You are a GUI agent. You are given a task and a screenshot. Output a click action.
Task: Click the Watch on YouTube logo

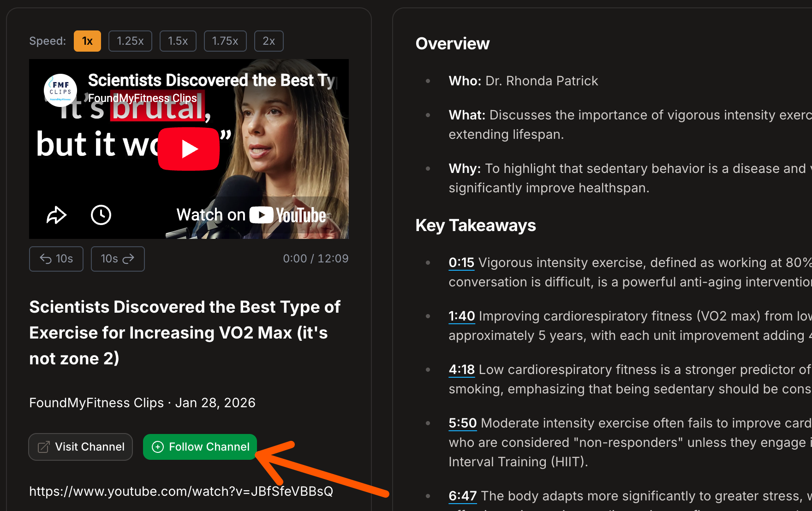coord(251,215)
